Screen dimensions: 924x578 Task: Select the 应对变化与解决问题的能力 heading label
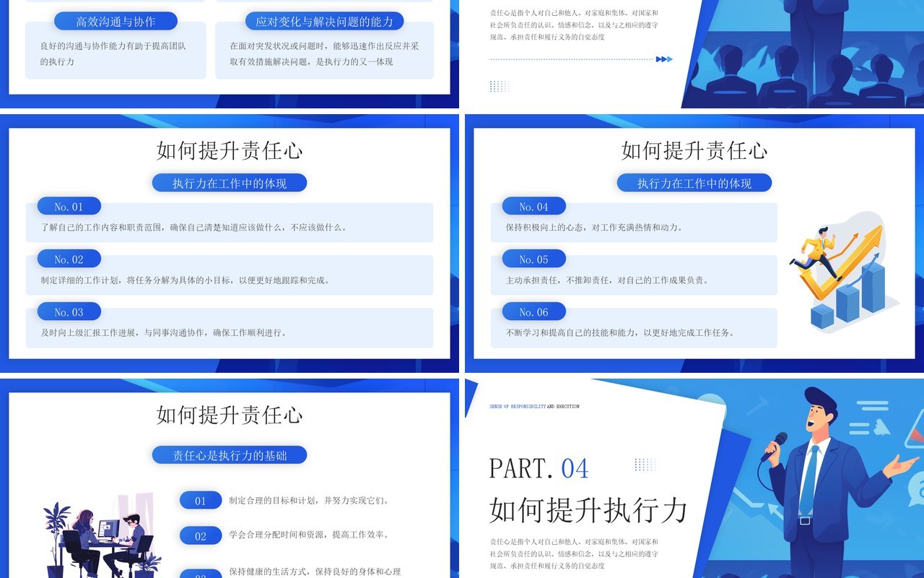(x=324, y=21)
